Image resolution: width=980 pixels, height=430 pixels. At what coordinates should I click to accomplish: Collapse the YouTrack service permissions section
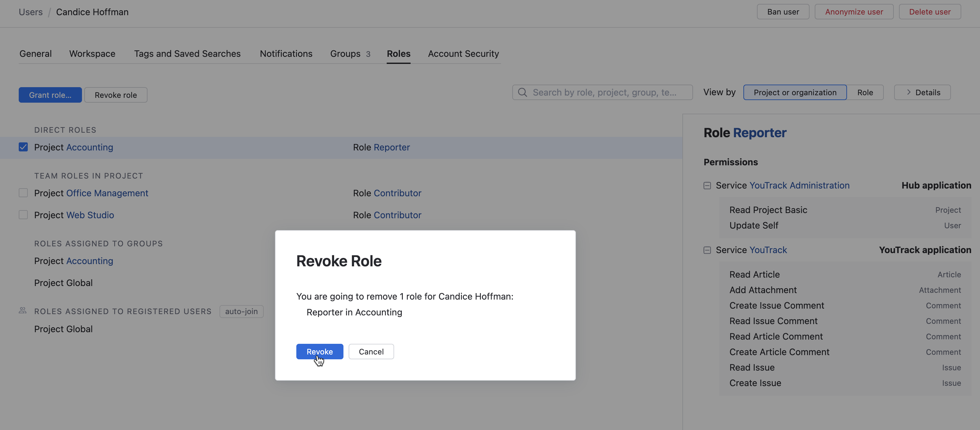(x=707, y=250)
